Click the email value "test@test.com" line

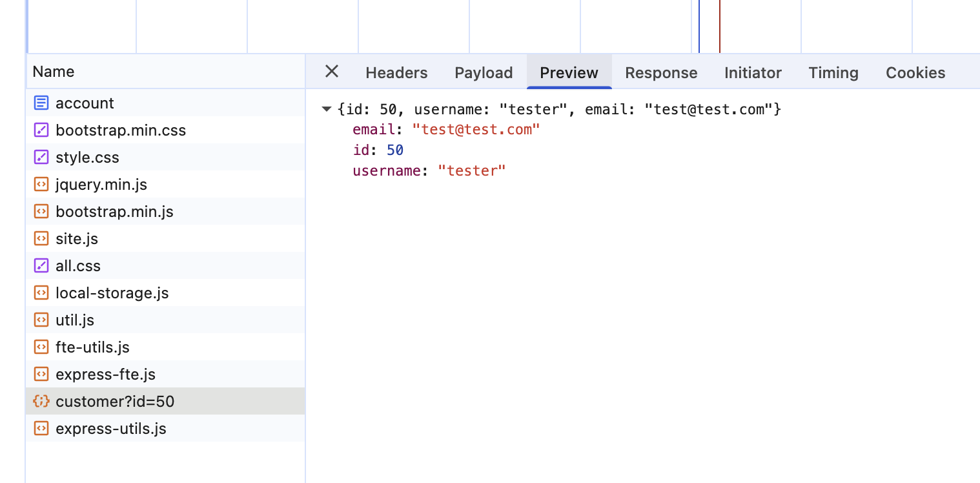(x=446, y=130)
